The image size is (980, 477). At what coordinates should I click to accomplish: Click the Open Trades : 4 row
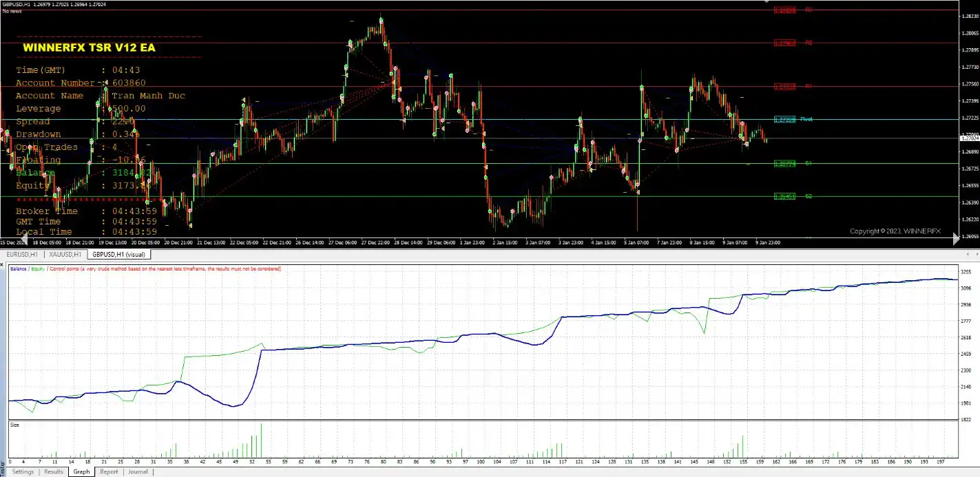click(66, 147)
